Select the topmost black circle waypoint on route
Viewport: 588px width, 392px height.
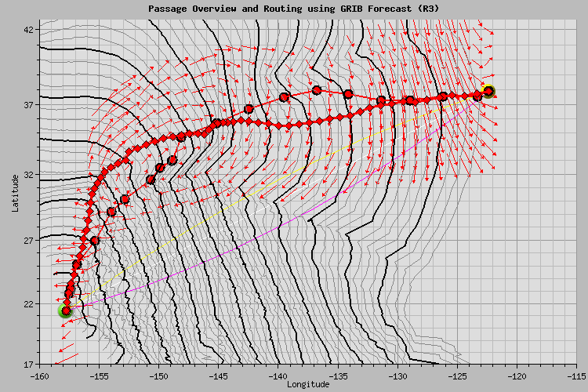[317, 90]
